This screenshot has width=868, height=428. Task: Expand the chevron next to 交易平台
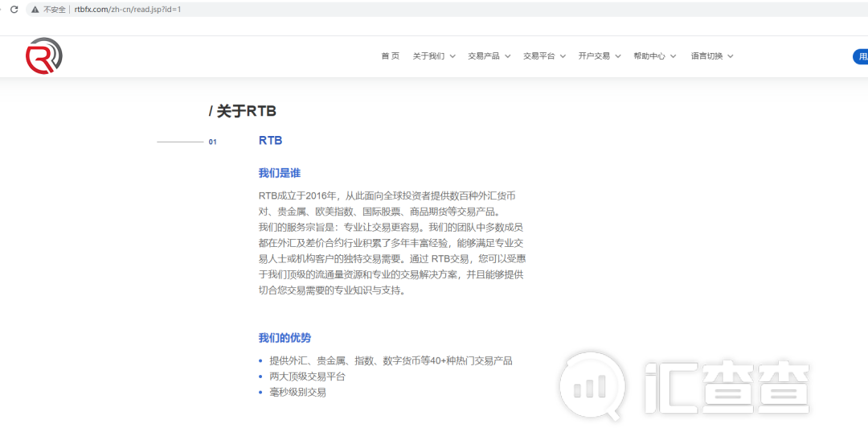563,56
